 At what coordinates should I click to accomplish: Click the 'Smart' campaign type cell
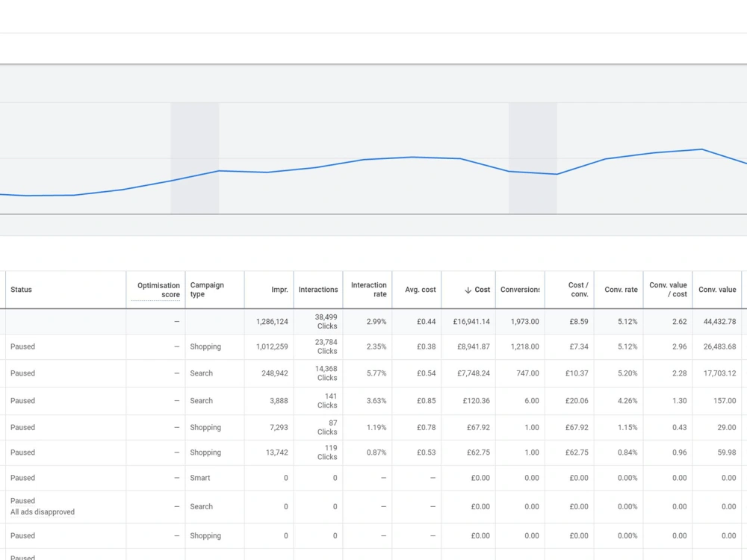pos(200,478)
